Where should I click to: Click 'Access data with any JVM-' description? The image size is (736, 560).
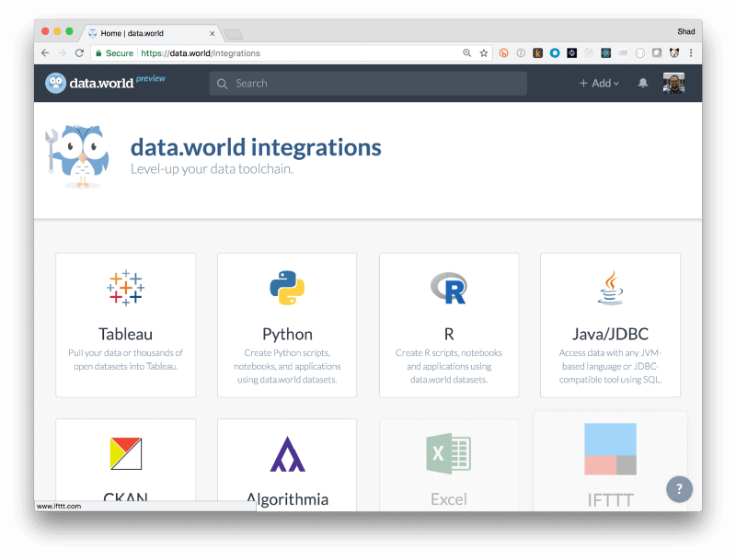point(610,353)
